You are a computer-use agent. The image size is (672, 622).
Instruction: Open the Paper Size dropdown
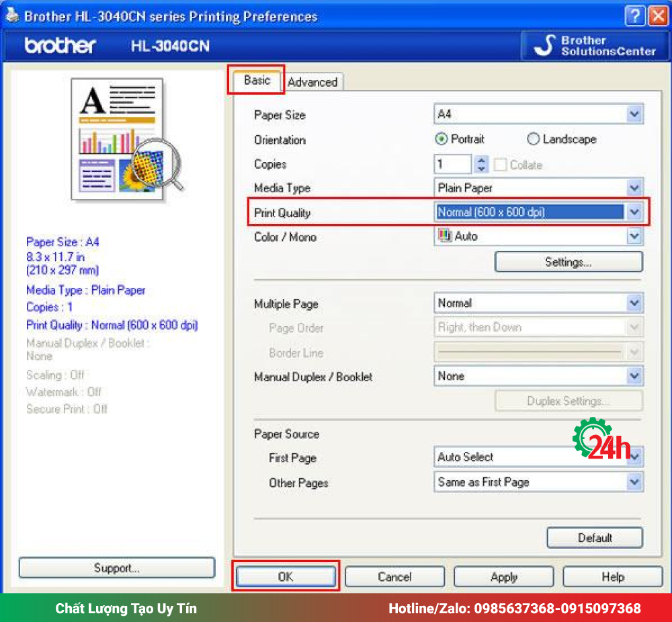pyautogui.click(x=538, y=114)
